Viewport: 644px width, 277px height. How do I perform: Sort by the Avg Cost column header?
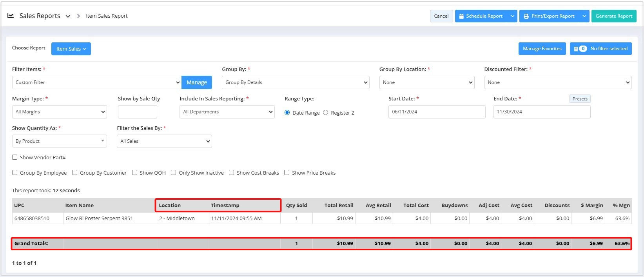(x=521, y=205)
